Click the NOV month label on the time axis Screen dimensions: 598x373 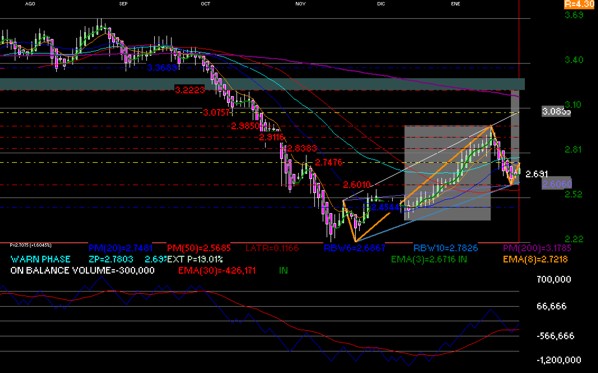click(x=300, y=4)
